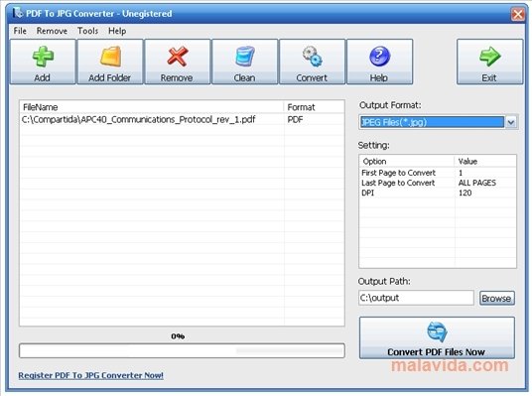The image size is (532, 396).
Task: Open Register PDF To JPG Converter Now link
Action: click(x=90, y=375)
